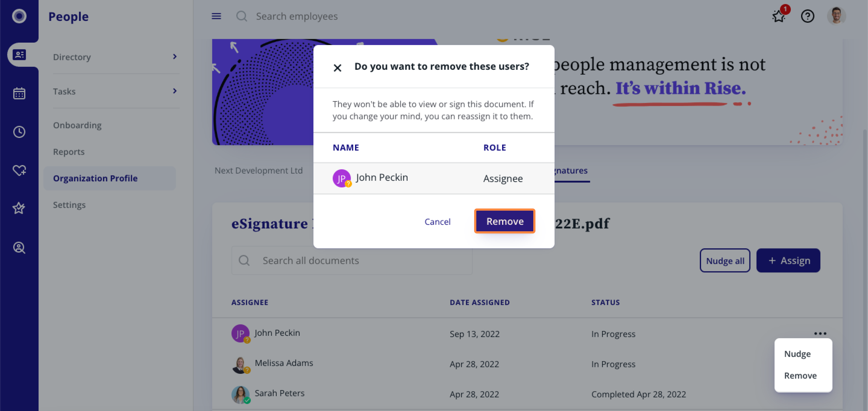Open the help question mark icon
The width and height of the screenshot is (868, 411).
pyautogui.click(x=807, y=16)
